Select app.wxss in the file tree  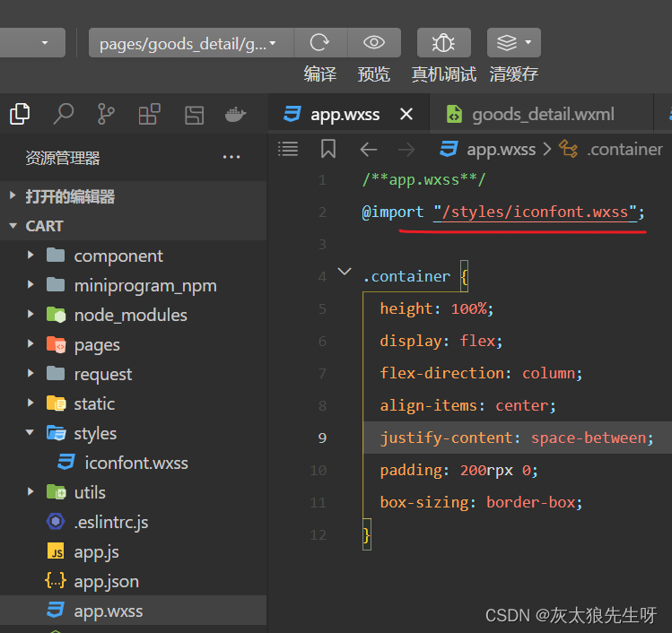133,611
